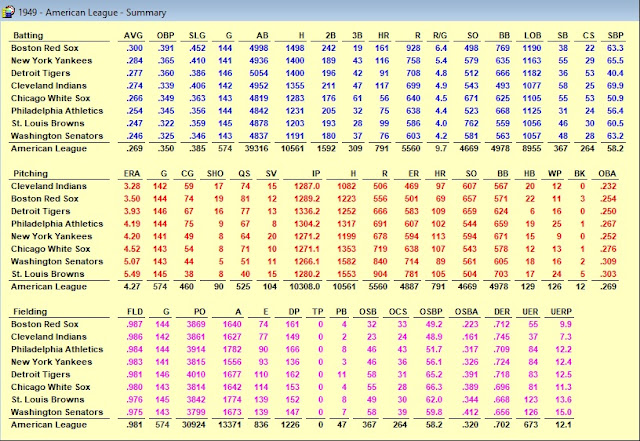
Task: Click Red Sox runs scored 928
Action: tap(413, 48)
